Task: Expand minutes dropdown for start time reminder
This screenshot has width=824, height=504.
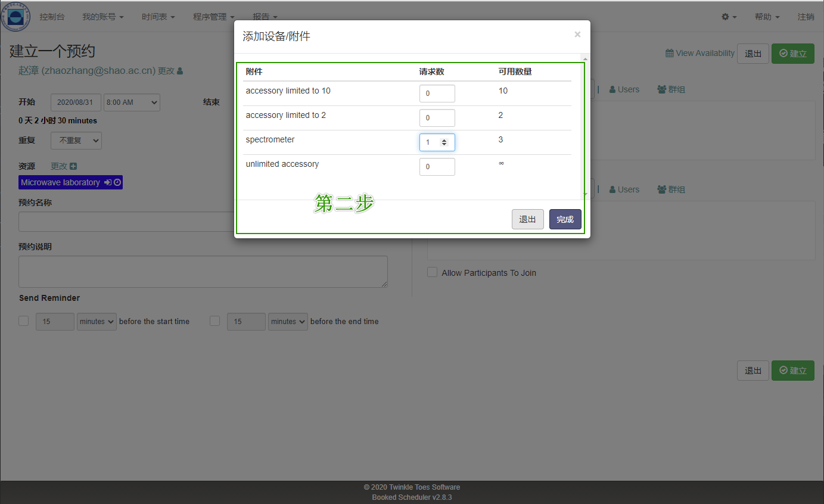Action: pos(97,322)
